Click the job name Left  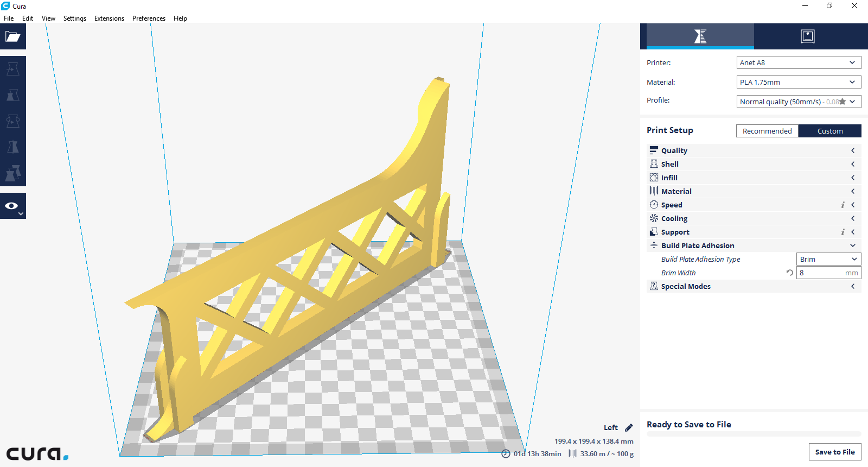tap(611, 427)
